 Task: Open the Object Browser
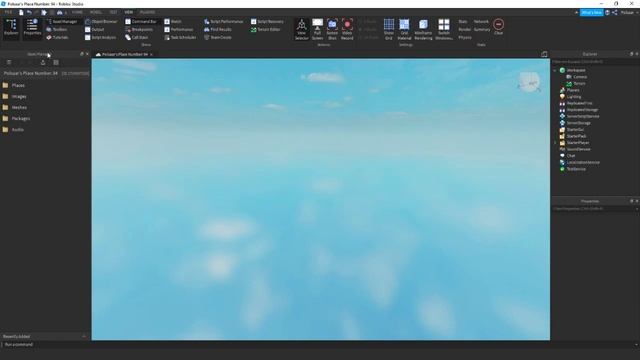101,21
